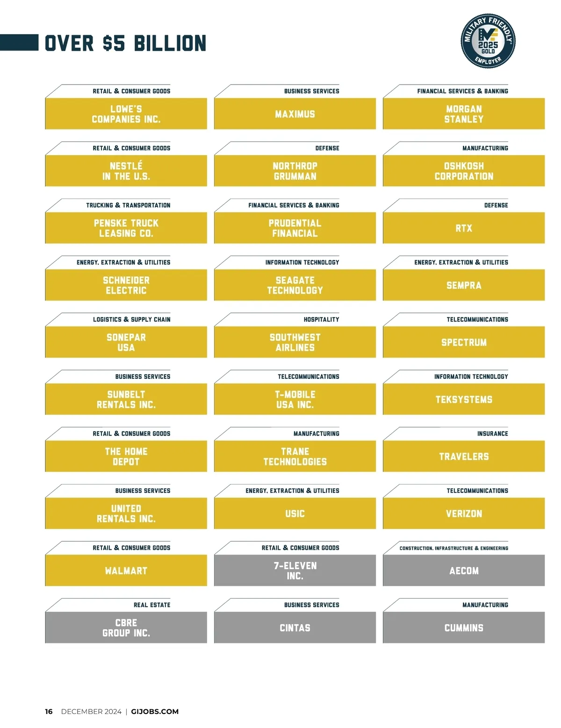Open the T-Mobile USA Inc. box

295,400
